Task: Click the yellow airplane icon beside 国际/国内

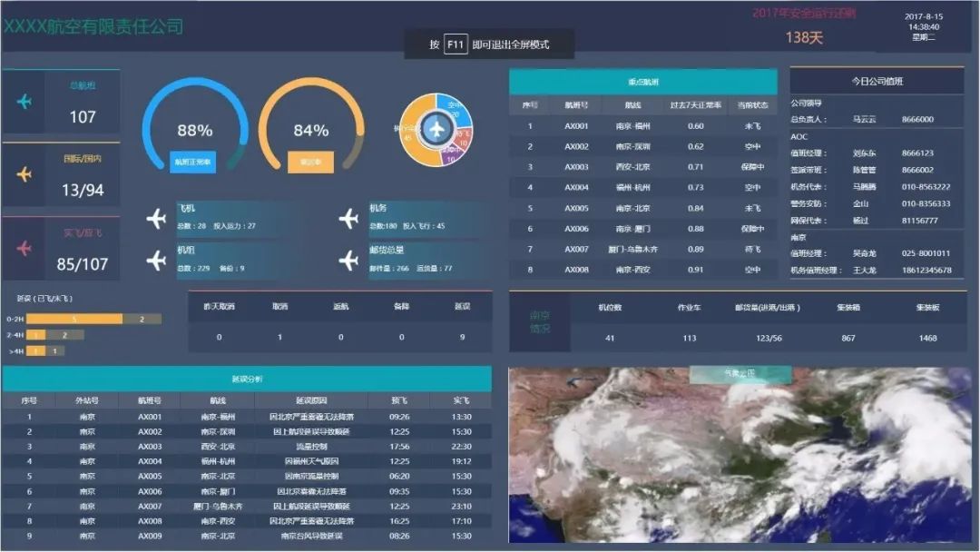Action: pos(24,174)
